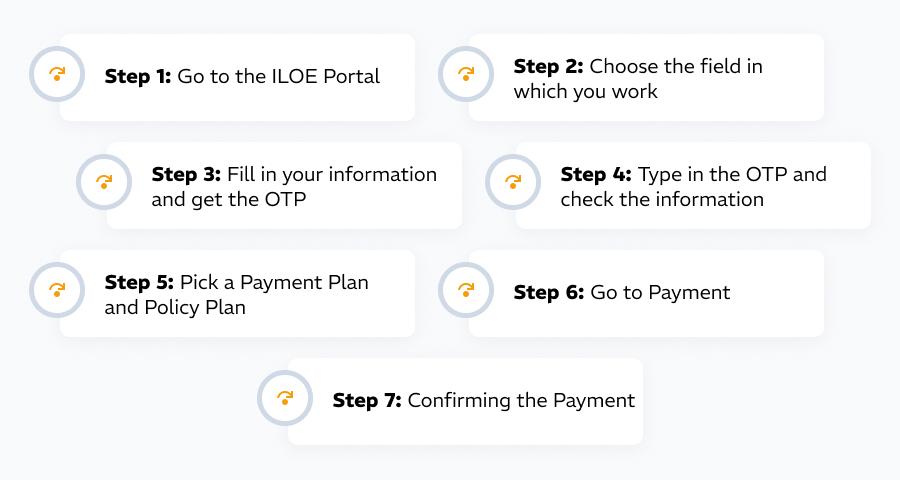Select the arrow icon left of Step 6
This screenshot has width=900, height=480.
(x=466, y=290)
